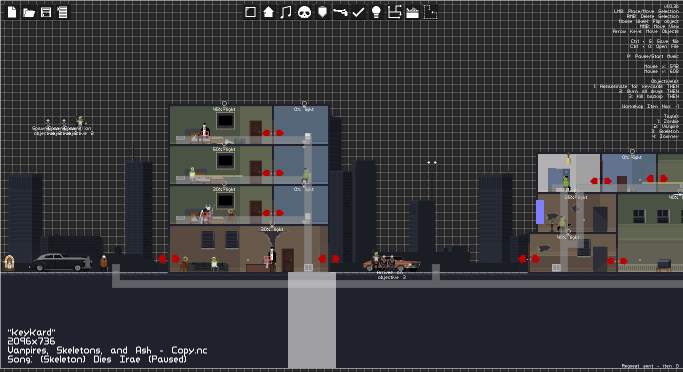Viewport: 683px width, 372px height.
Task: Open the music note song selector
Action: pos(286,12)
